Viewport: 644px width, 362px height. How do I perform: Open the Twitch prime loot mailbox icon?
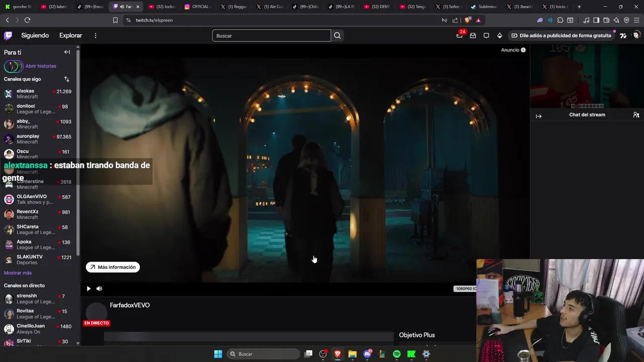coord(473,35)
